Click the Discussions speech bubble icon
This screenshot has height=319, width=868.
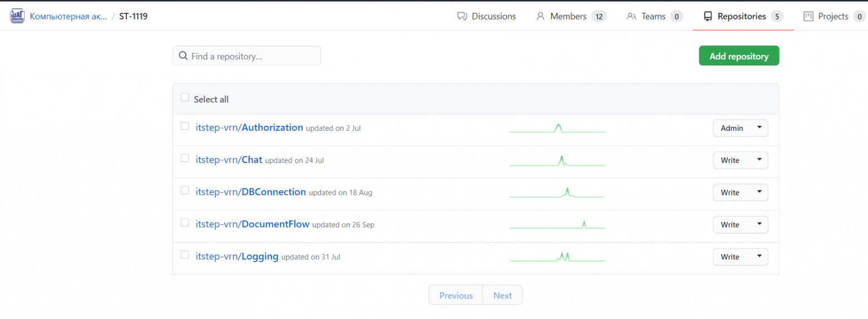point(462,17)
